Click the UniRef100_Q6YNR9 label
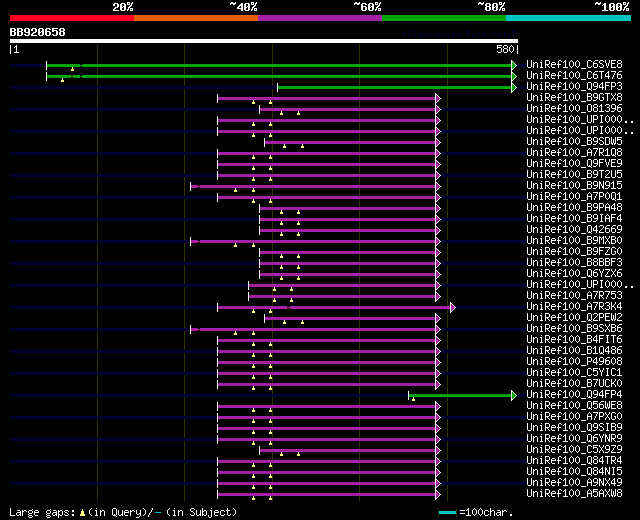640x520 pixels. (x=574, y=439)
